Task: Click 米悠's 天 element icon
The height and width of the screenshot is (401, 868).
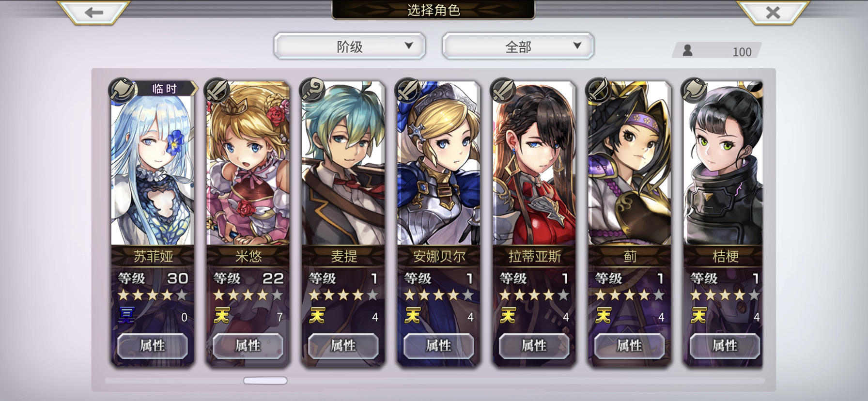Action: 222,315
